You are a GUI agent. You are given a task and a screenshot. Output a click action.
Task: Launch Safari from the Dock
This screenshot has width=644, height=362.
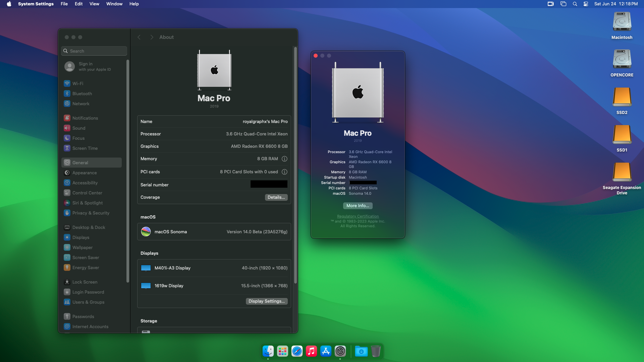click(297, 351)
